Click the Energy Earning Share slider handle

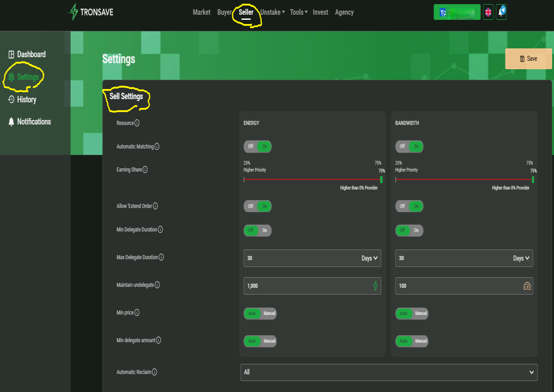coord(381,179)
